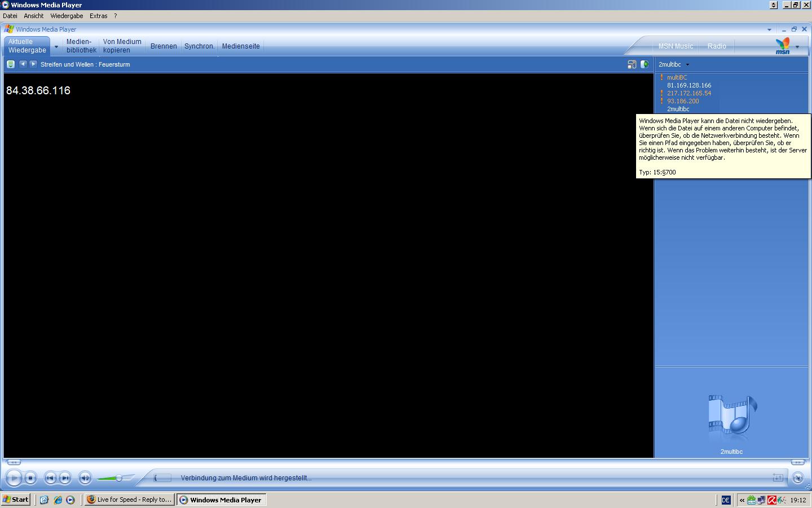
Task: Click the system clock showing 19:12
Action: 798,500
